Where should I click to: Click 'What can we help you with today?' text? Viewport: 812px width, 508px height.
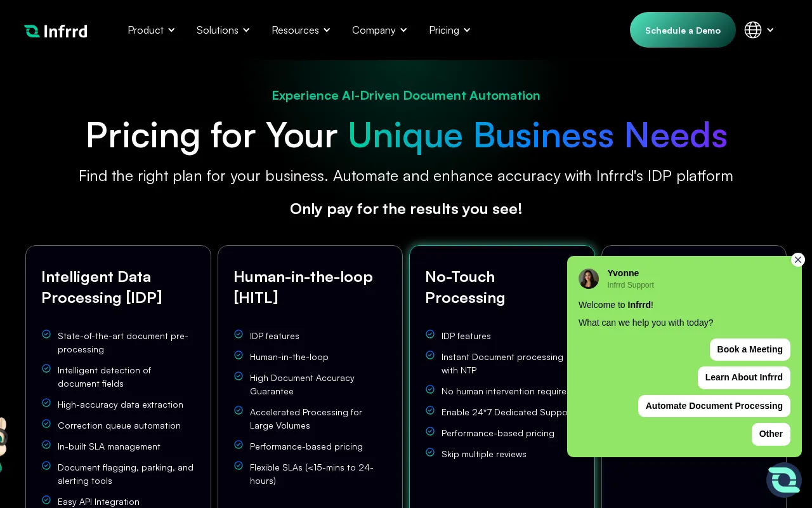point(646,323)
